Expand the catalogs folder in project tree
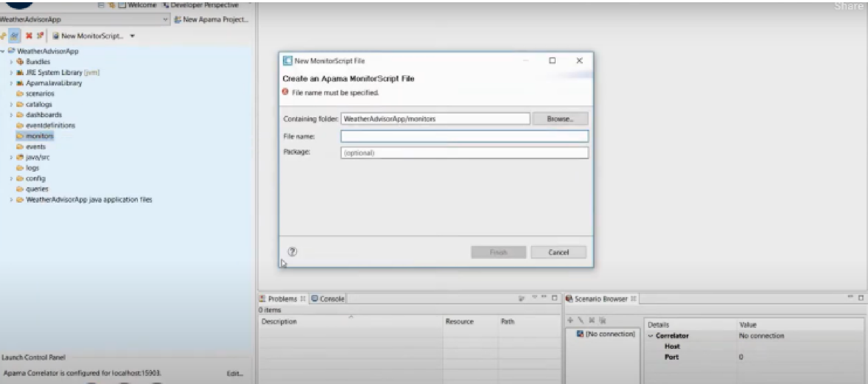Viewport: 868px width, 384px height. coord(11,104)
